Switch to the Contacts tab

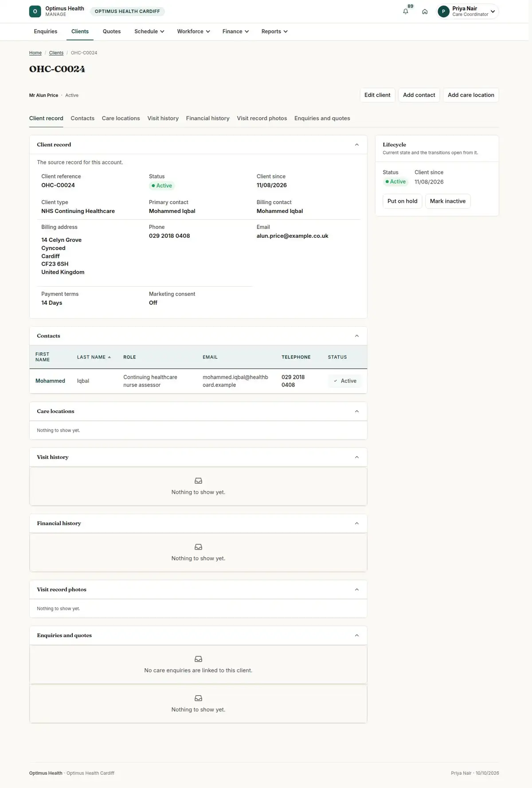coord(82,118)
